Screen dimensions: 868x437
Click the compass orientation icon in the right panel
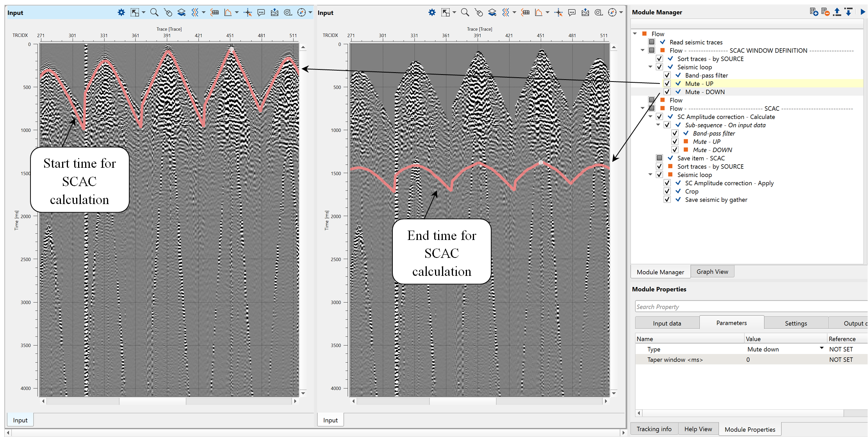coord(612,12)
